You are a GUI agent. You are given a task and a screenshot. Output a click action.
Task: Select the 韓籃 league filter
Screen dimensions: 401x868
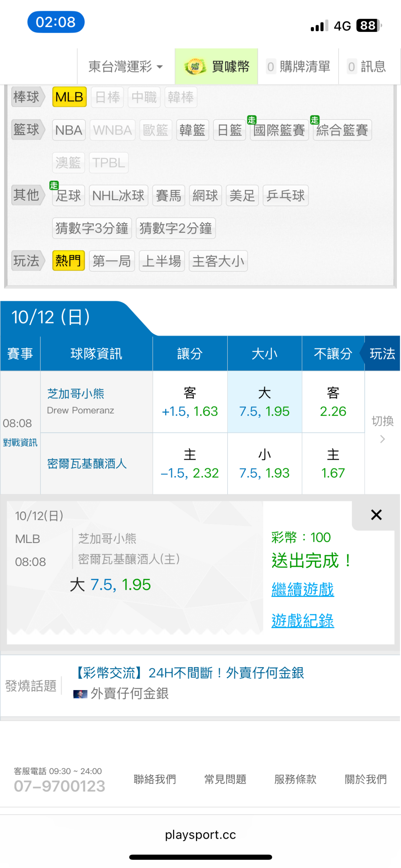[192, 130]
